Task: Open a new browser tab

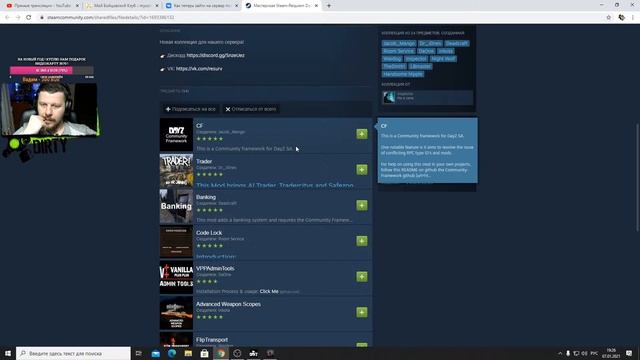Action: pyautogui.click(x=329, y=6)
